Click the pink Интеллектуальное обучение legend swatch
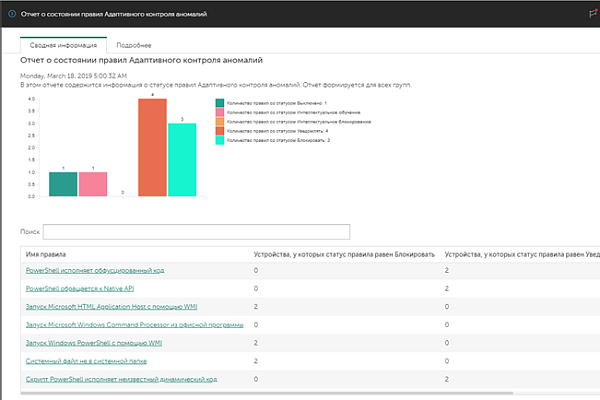This screenshot has height=400, width=600. click(x=220, y=112)
